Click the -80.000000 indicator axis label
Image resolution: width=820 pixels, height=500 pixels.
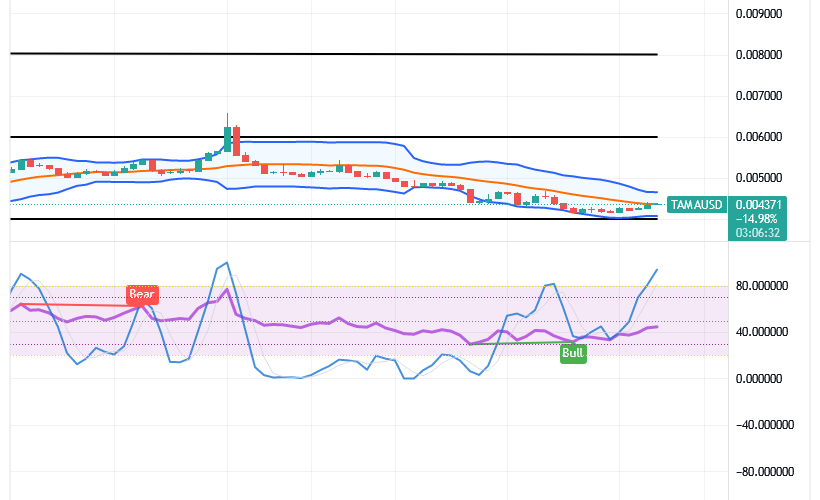[x=765, y=472]
